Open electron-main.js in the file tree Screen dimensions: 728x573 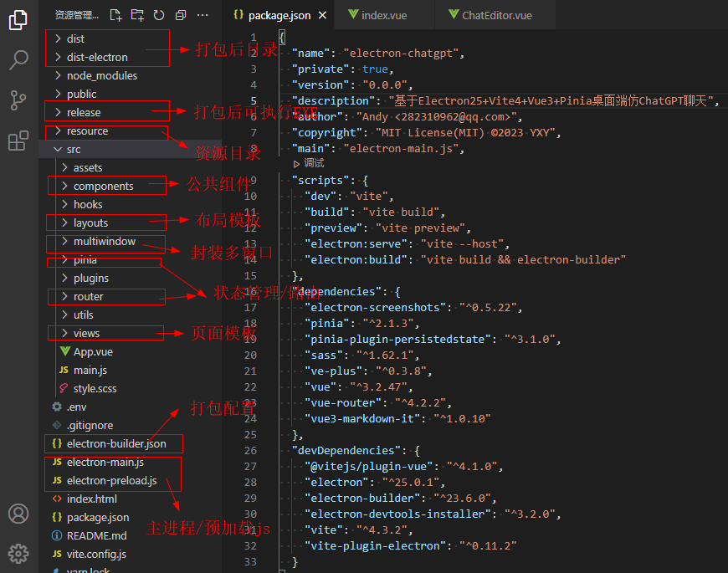(105, 462)
